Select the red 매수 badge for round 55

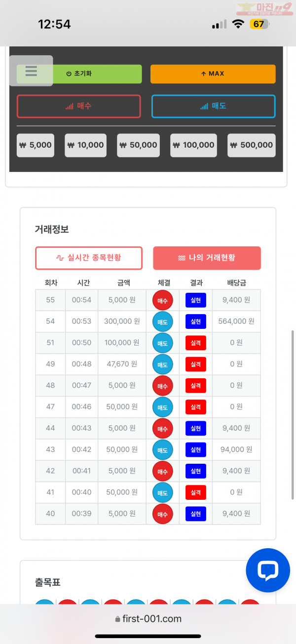point(163,300)
